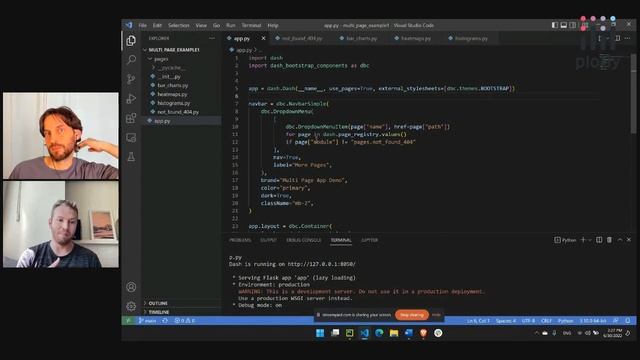Open the Help menu

pos(273,25)
